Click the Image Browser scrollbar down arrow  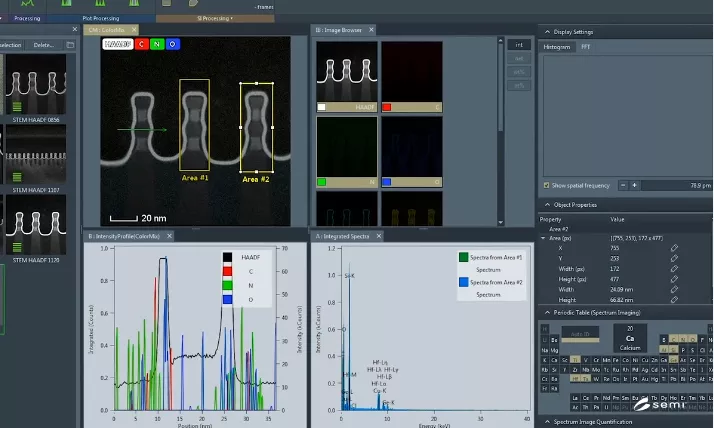point(500,222)
